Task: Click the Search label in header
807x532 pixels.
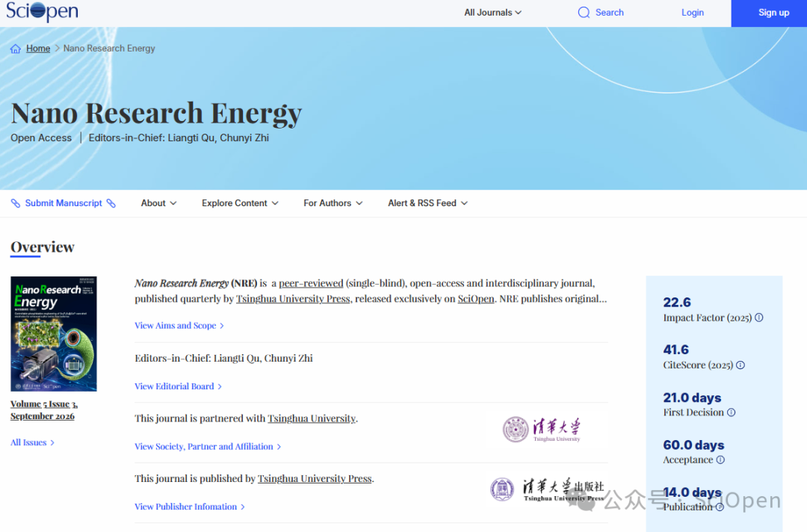Action: pos(610,13)
